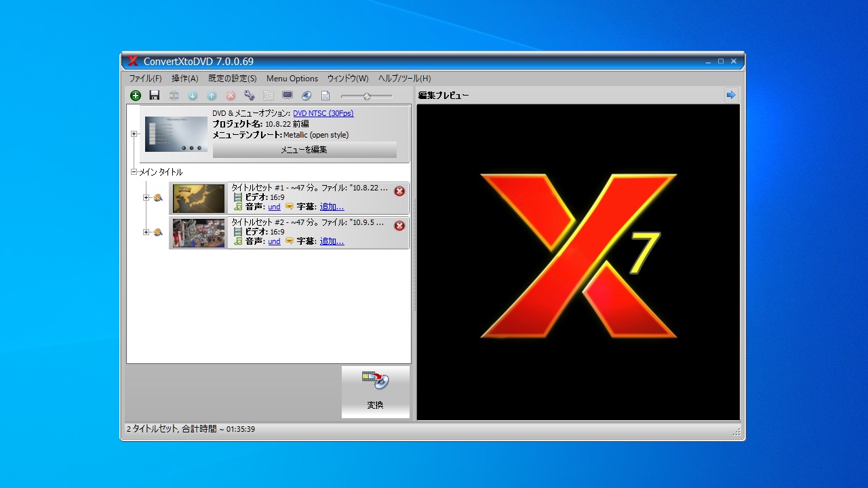Click the film strip icon of titleset #1
The image size is (868, 488).
[x=237, y=197]
